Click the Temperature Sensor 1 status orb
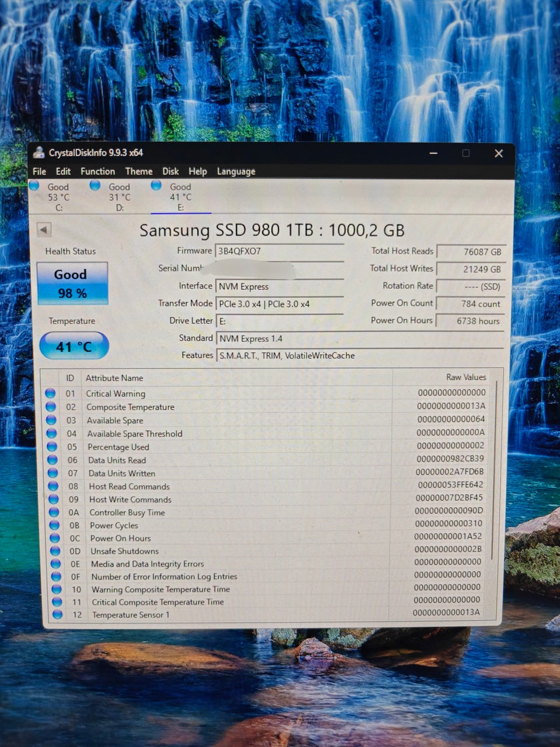This screenshot has width=560, height=747. pos(57,614)
